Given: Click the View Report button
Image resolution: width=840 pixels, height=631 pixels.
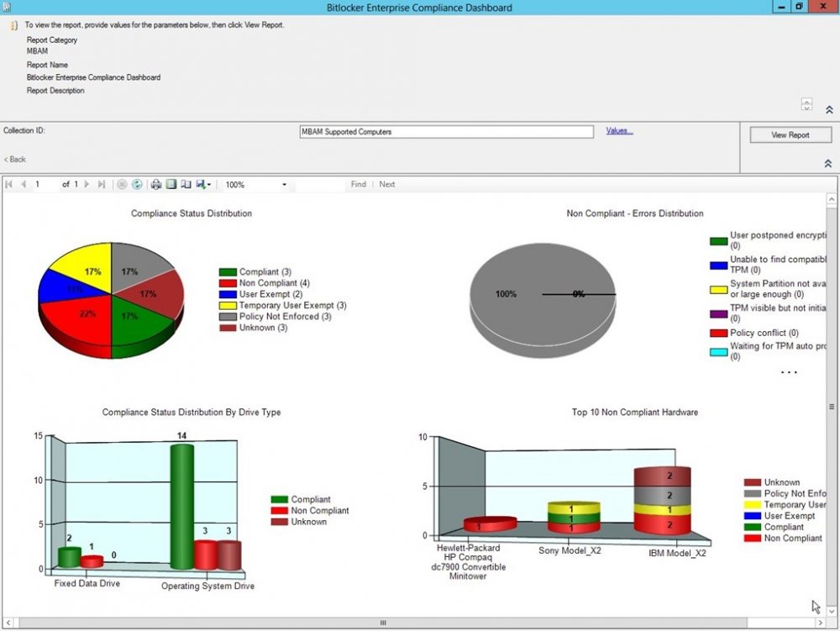Looking at the screenshot, I should pos(790,135).
